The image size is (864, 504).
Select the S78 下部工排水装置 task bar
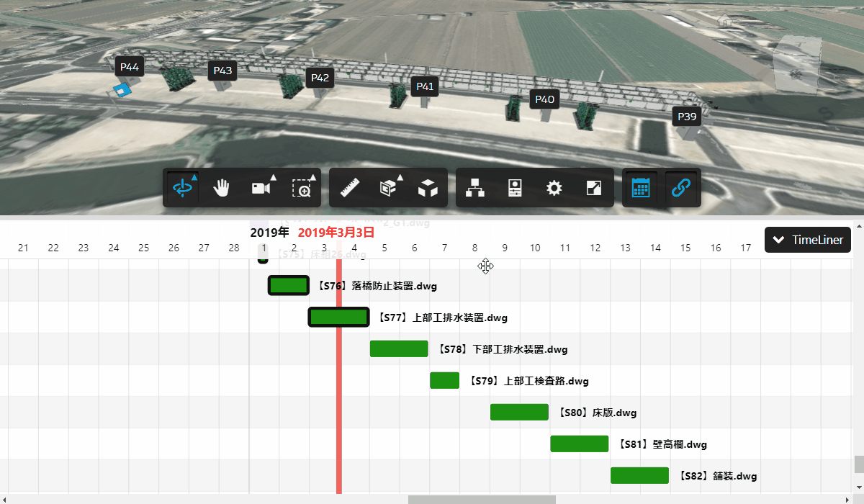[399, 349]
